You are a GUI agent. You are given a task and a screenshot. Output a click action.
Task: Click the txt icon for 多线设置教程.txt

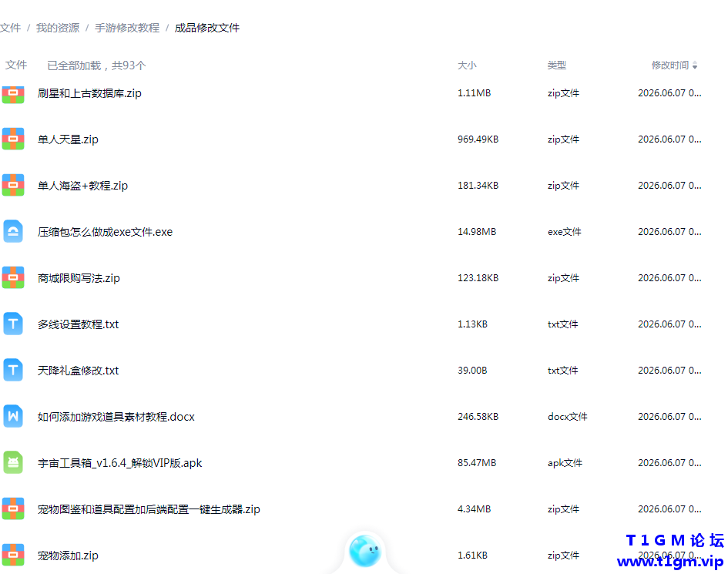(13, 324)
